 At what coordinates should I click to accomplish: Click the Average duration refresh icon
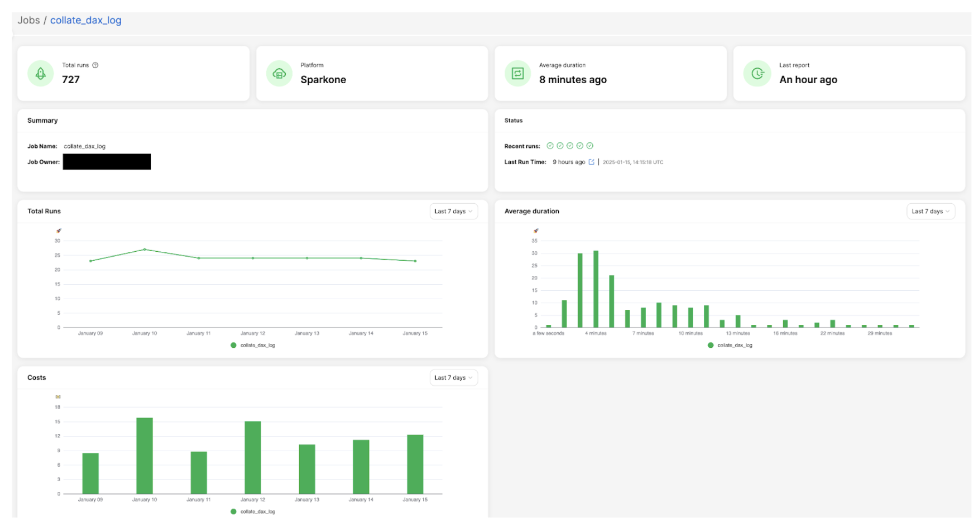point(517,73)
